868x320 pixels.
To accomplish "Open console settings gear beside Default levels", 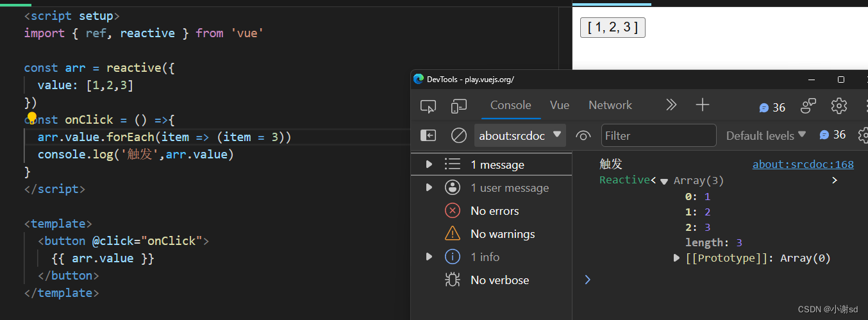I will pyautogui.click(x=863, y=135).
